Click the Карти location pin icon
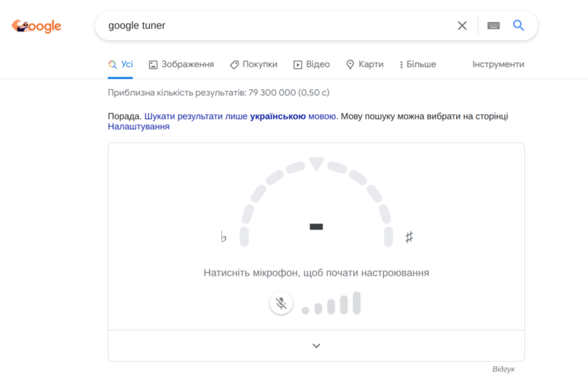 [350, 64]
